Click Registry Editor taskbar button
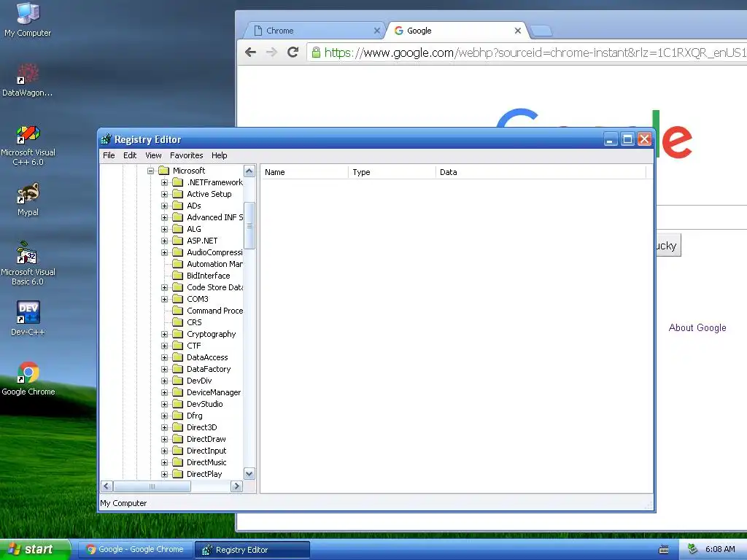The image size is (747, 560). (252, 550)
